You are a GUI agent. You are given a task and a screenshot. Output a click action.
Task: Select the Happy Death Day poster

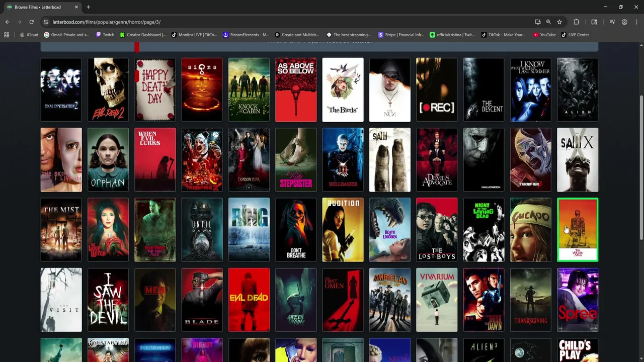click(x=155, y=89)
